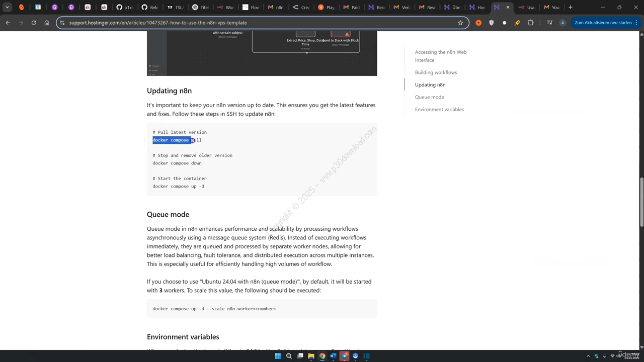
Task: Switch to the Usa tab
Action: click(x=527, y=7)
